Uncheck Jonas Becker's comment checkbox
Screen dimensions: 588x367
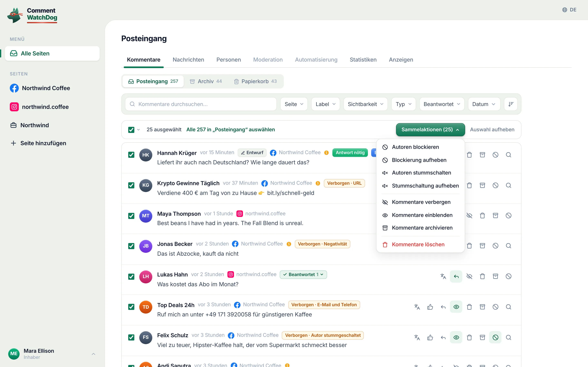pos(131,246)
